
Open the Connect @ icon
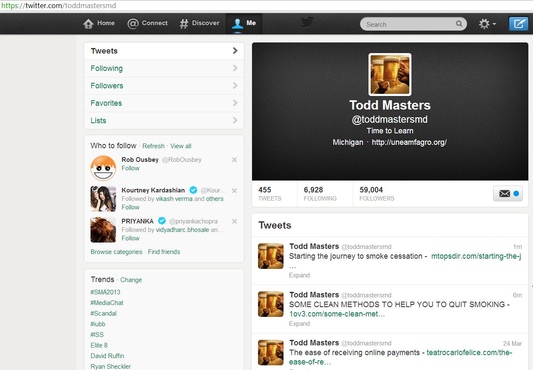(x=133, y=23)
